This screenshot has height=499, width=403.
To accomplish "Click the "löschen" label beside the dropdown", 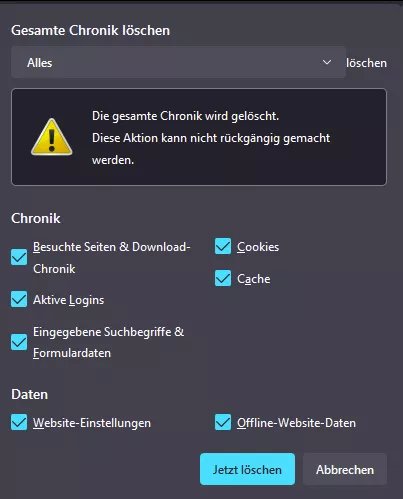I will (366, 63).
